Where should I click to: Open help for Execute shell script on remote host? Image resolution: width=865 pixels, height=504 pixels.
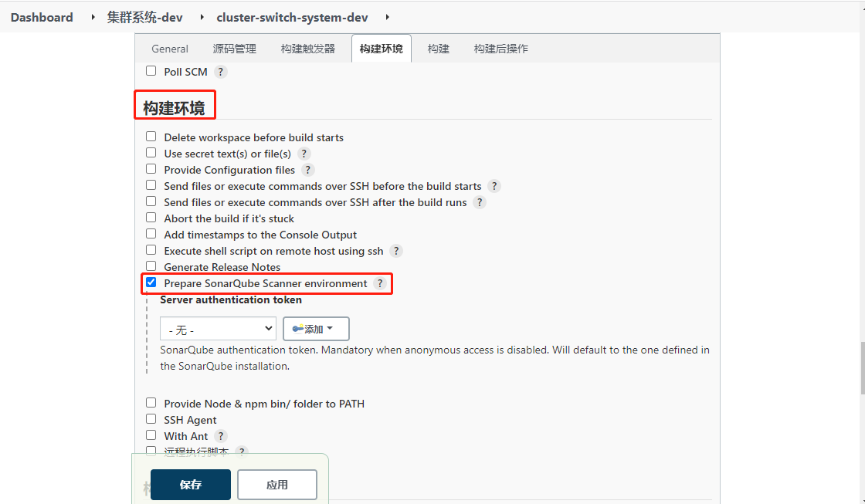coord(396,251)
